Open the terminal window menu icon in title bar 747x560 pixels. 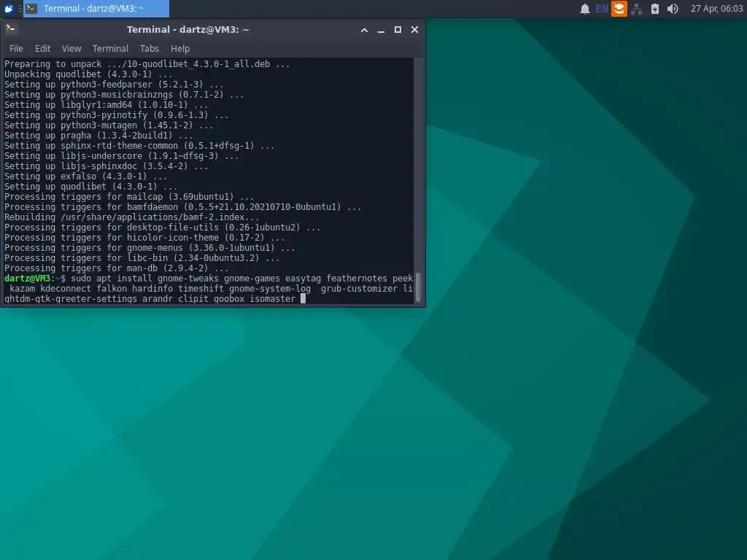(10, 29)
